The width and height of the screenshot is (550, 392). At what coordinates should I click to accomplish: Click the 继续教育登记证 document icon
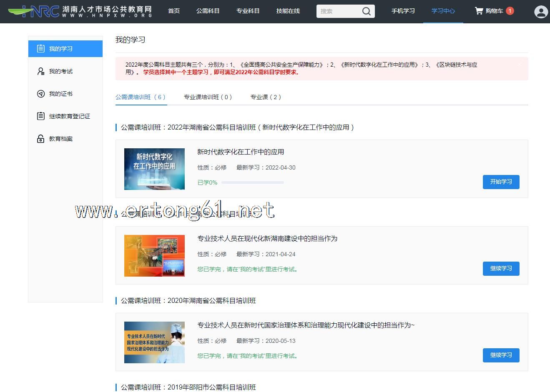40,116
